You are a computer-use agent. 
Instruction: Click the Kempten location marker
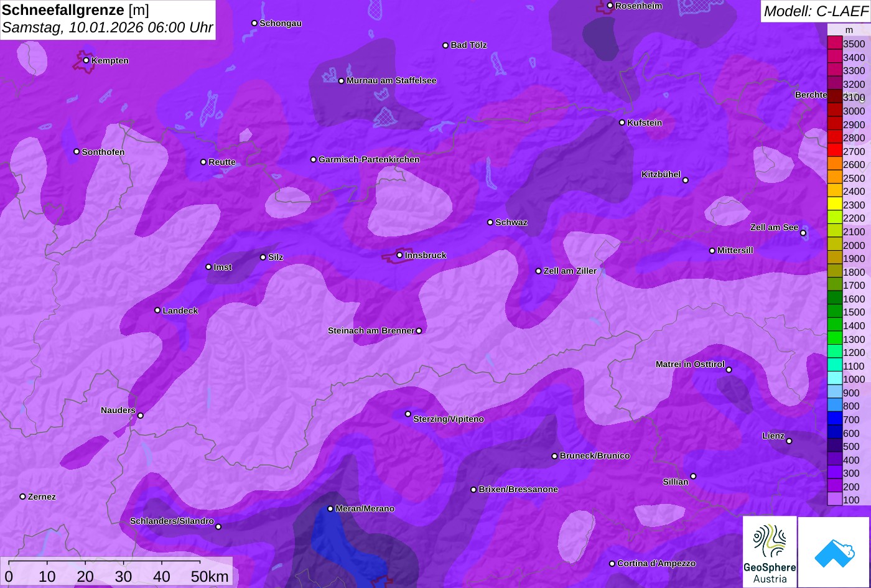tap(86, 60)
